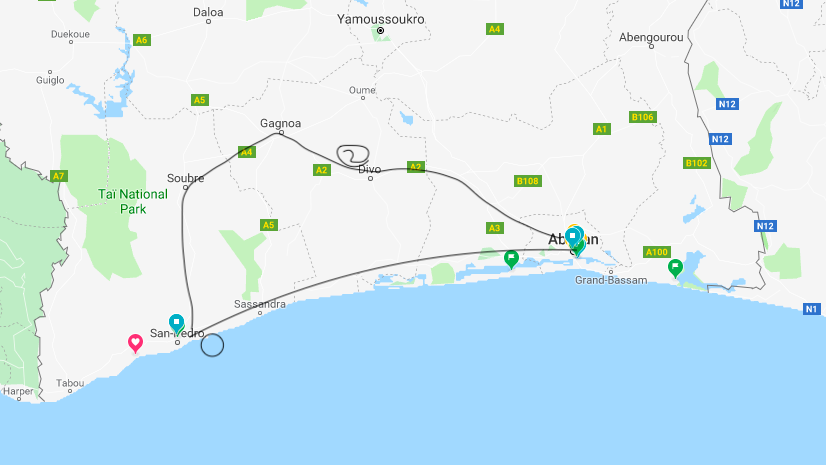Click the Yamoussoukro capital city dot
This screenshot has width=826, height=465.
coord(380,31)
